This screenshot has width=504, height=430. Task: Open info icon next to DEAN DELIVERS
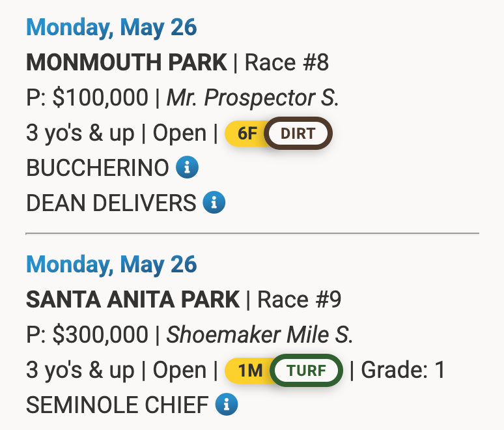coord(214,203)
